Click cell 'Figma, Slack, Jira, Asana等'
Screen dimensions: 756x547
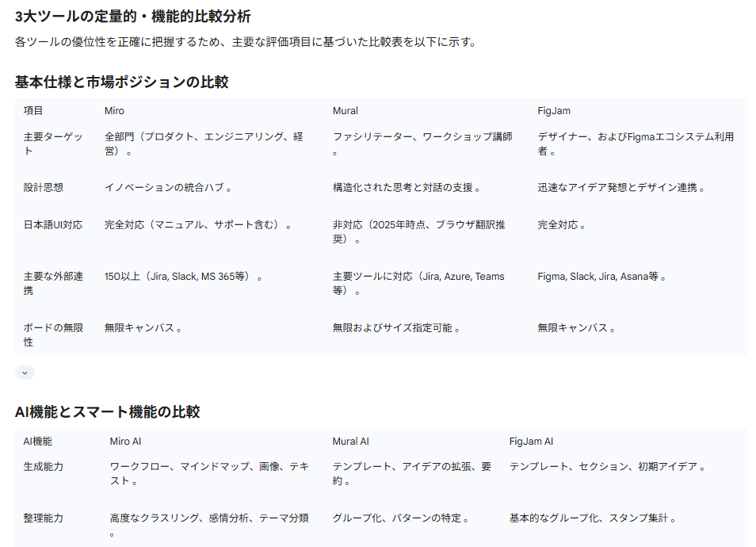[x=601, y=277]
